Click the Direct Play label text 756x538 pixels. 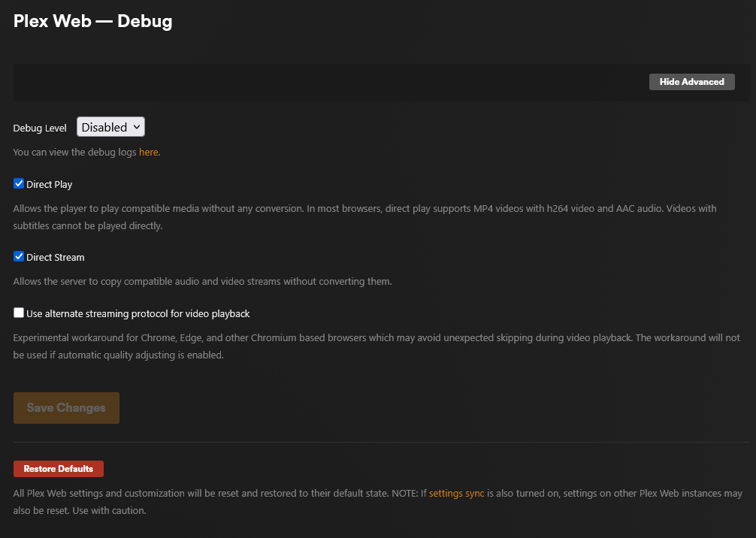pos(49,184)
